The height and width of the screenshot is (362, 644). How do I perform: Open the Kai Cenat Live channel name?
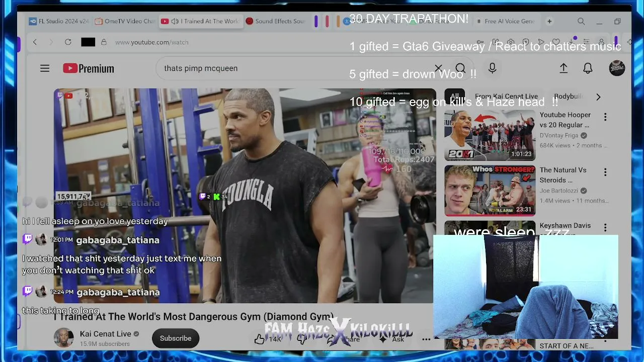(x=106, y=334)
